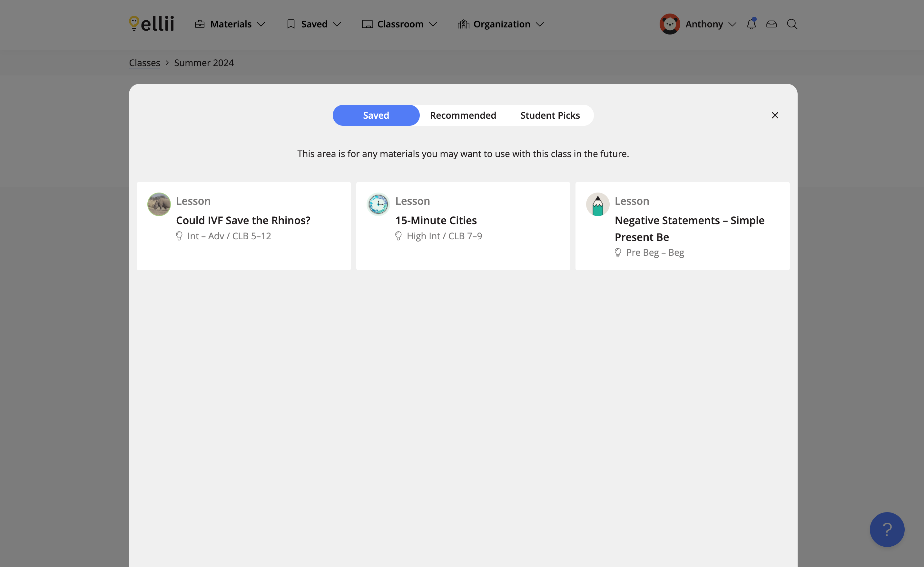This screenshot has width=924, height=567.
Task: Click level bulb icon beside Pre Beg – Beg
Action: [x=618, y=253]
